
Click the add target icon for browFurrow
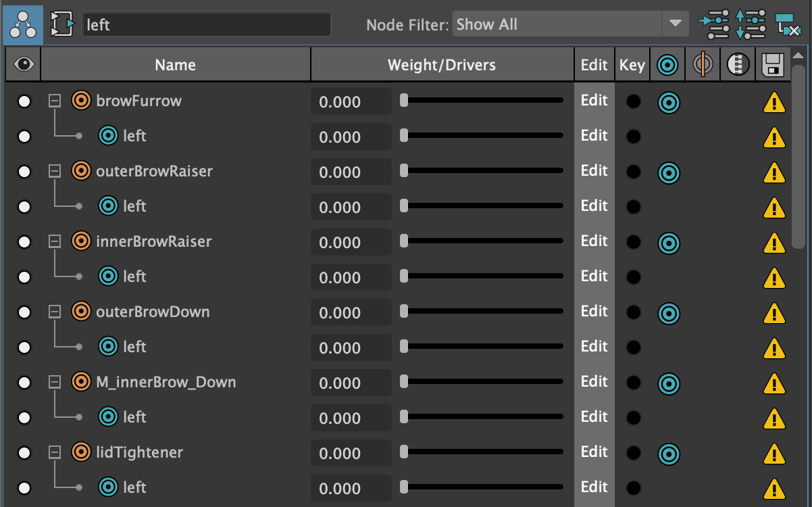[x=668, y=102]
